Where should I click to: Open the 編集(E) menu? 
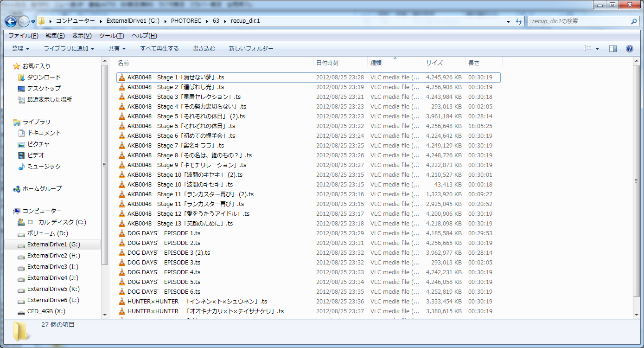pyautogui.click(x=55, y=36)
